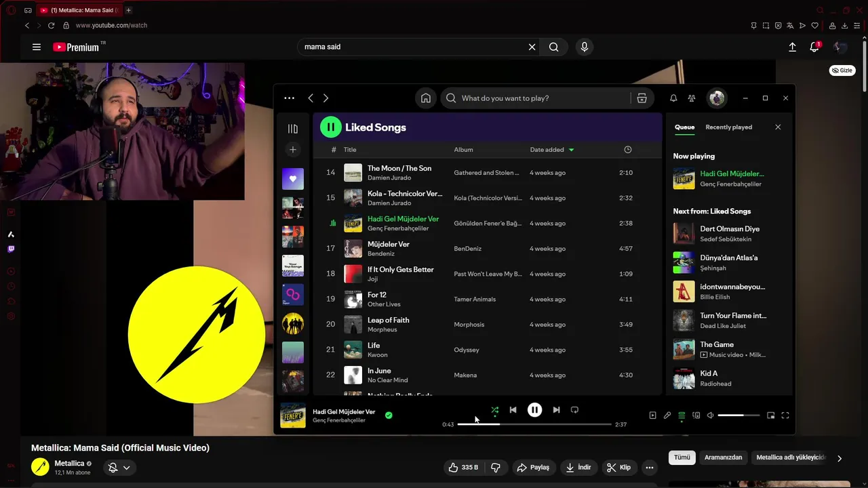Open YouTube notifications bell
The image size is (868, 488).
(814, 47)
